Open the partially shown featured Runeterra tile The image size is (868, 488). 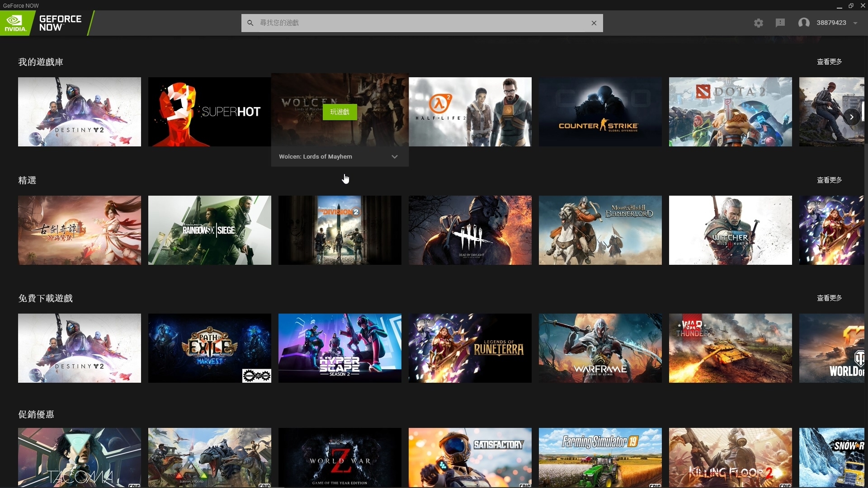click(832, 230)
